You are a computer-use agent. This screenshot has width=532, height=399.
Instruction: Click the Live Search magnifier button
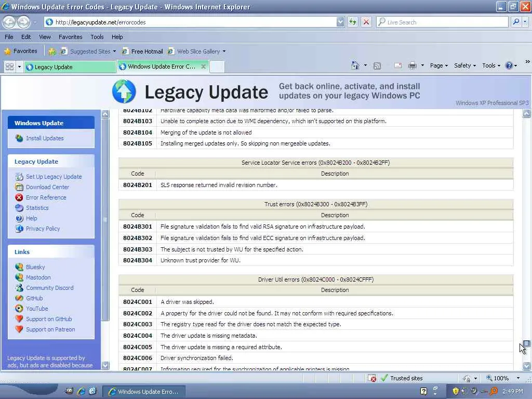pyautogui.click(x=516, y=22)
